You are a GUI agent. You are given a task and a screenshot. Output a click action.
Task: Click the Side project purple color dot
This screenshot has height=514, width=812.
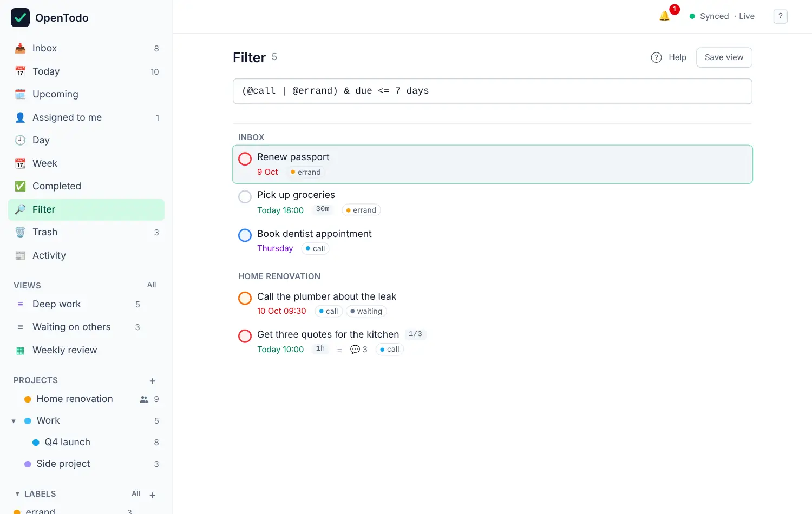(28, 464)
